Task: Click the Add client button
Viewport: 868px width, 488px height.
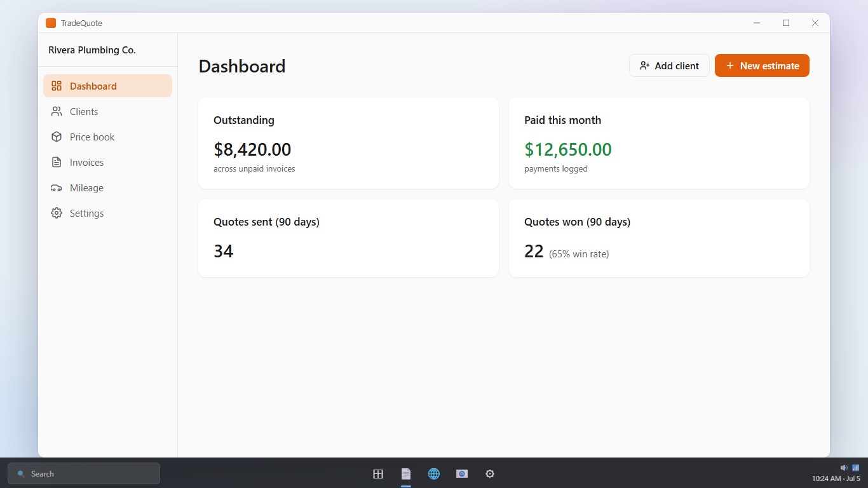Action: pos(669,65)
